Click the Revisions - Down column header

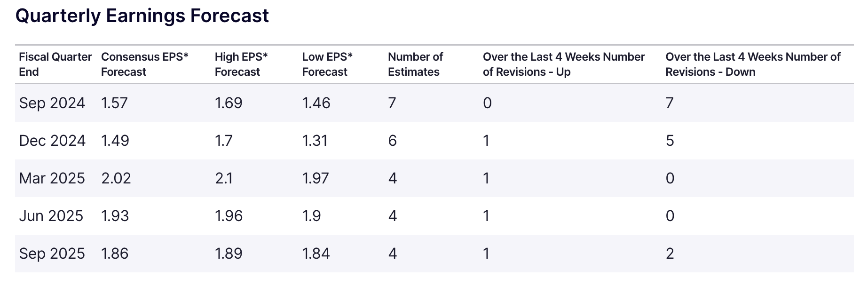pyautogui.click(x=752, y=64)
